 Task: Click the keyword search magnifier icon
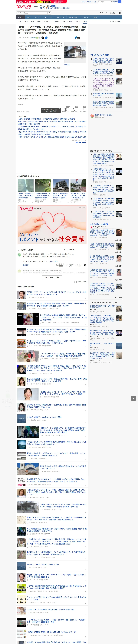[49, 13]
